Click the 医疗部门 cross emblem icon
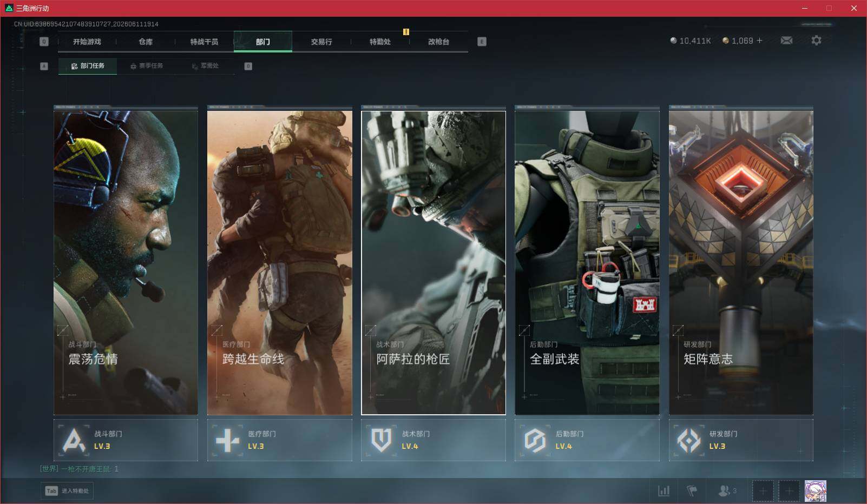 tap(227, 440)
